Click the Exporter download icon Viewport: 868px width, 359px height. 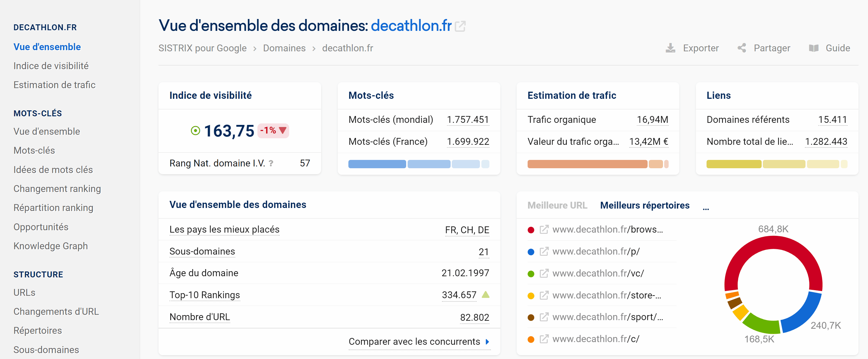point(670,48)
